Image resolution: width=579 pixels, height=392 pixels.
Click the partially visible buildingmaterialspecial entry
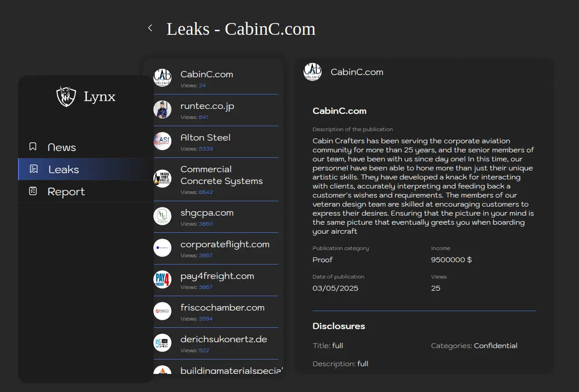231,370
